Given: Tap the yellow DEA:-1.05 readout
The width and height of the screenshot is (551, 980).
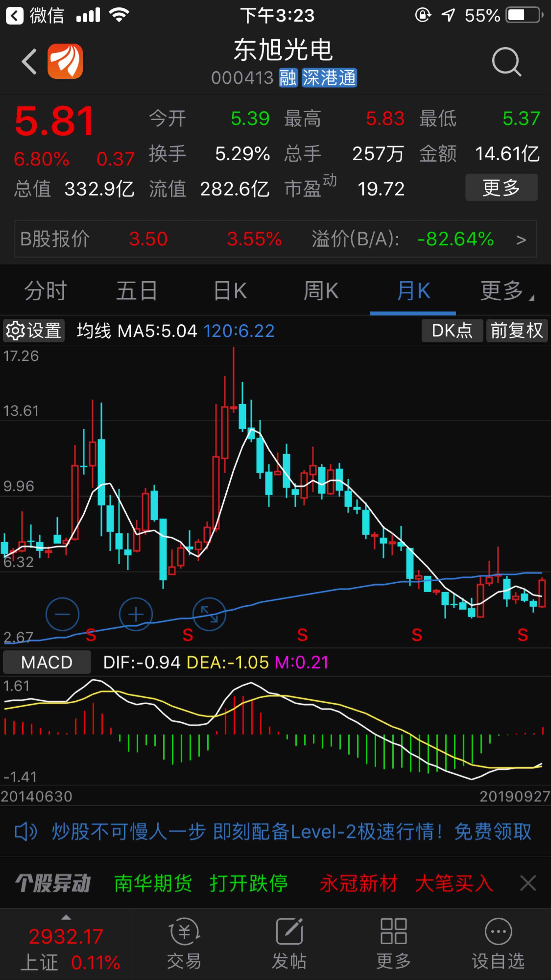Looking at the screenshot, I should pyautogui.click(x=227, y=662).
